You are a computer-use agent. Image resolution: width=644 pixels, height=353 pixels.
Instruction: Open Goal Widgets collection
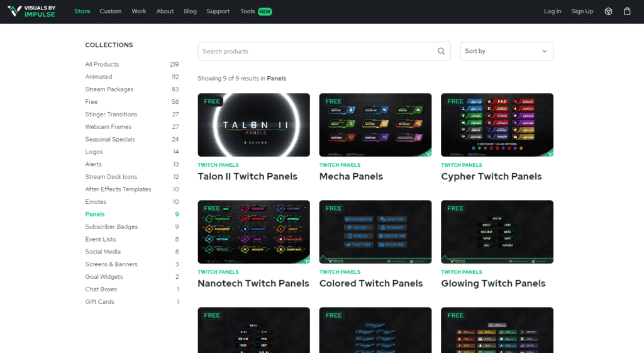point(104,277)
